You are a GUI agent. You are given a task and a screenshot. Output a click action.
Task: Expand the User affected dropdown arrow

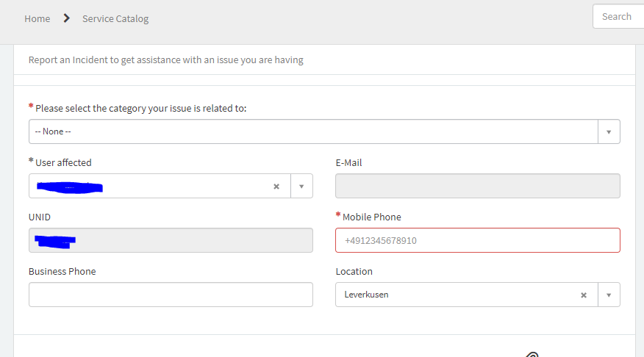click(301, 187)
